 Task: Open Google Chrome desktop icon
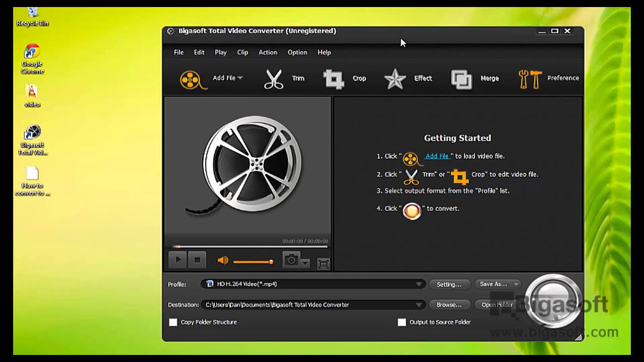point(32,59)
